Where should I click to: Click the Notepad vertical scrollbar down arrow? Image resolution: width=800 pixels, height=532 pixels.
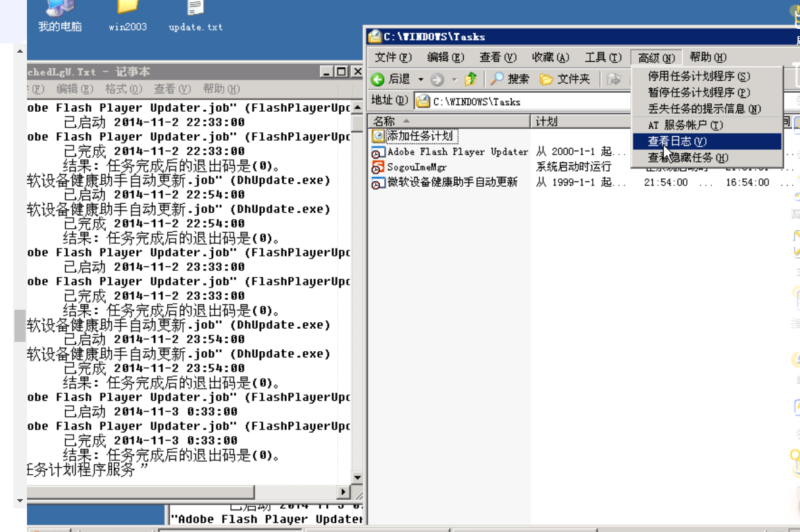tap(357, 478)
